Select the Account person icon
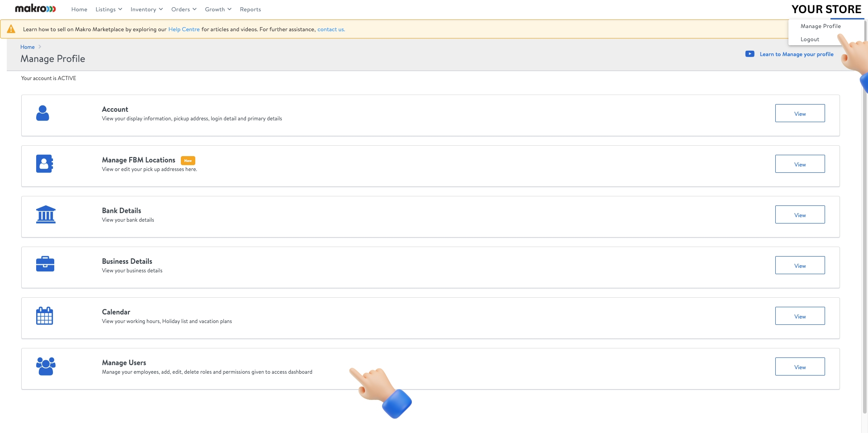The image size is (868, 433). coord(42,114)
